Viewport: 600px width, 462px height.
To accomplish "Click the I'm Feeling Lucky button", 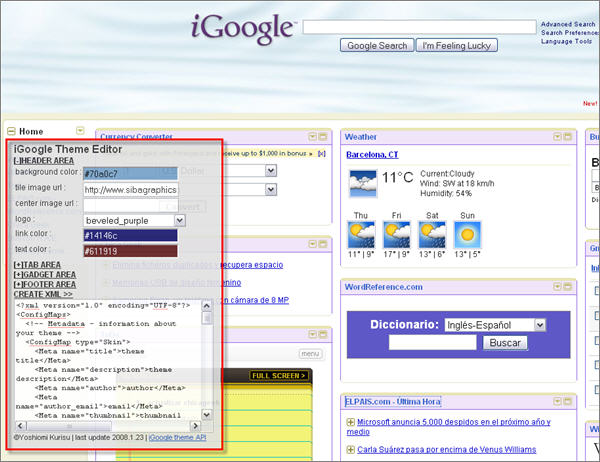I will pos(456,45).
